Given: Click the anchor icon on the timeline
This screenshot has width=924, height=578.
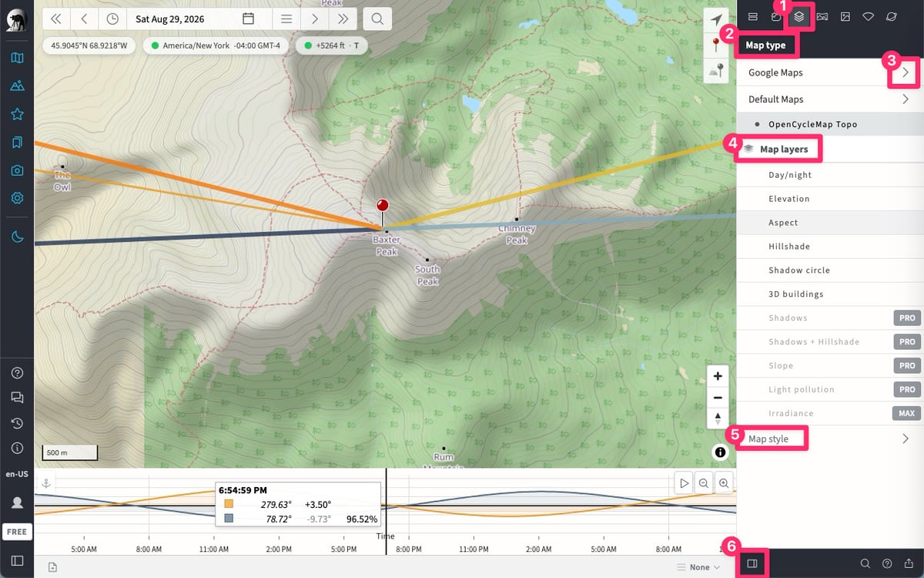Looking at the screenshot, I should pyautogui.click(x=45, y=482).
